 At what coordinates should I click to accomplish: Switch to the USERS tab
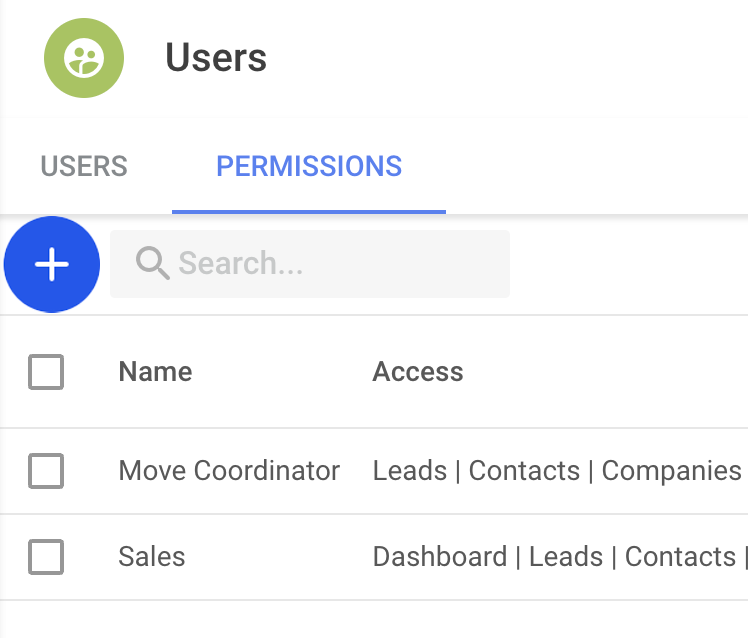84,166
